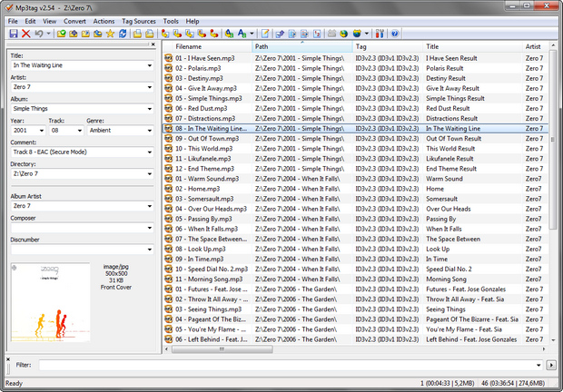This screenshot has height=392, width=563.
Task: Select the '01 - Warm Sound.mp3' row
Action: coord(355,179)
